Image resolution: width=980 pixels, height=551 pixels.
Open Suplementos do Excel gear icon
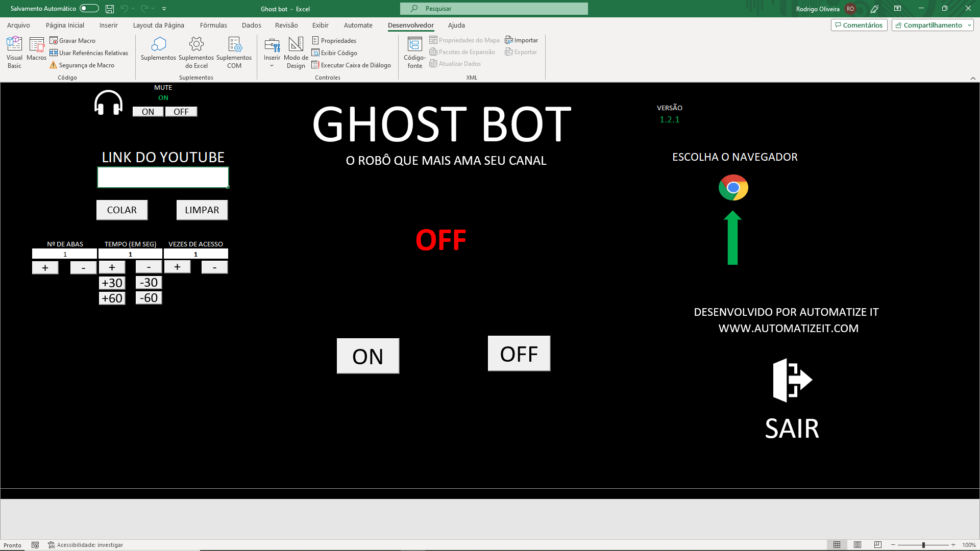pyautogui.click(x=196, y=45)
